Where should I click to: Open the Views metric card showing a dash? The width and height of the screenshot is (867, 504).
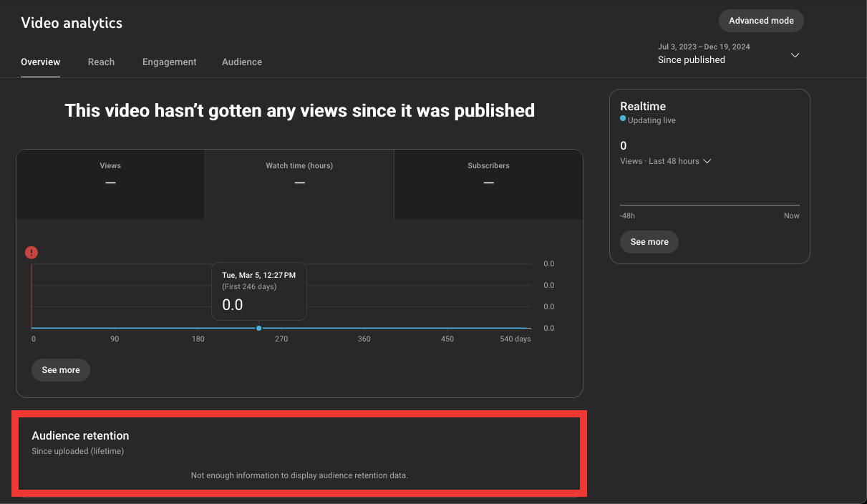[x=110, y=183]
